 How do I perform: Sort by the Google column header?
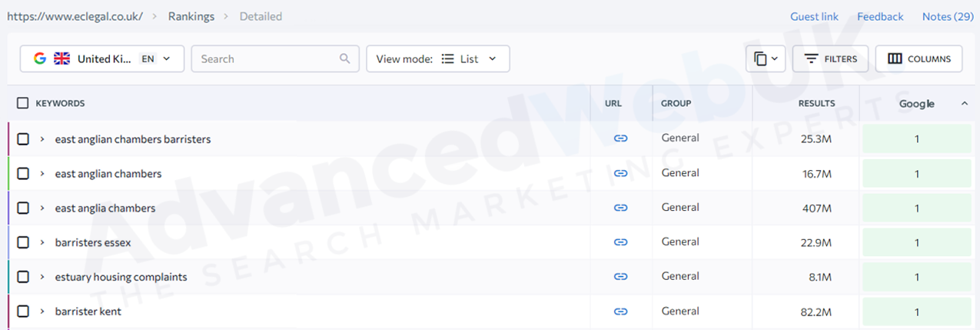[x=917, y=104]
